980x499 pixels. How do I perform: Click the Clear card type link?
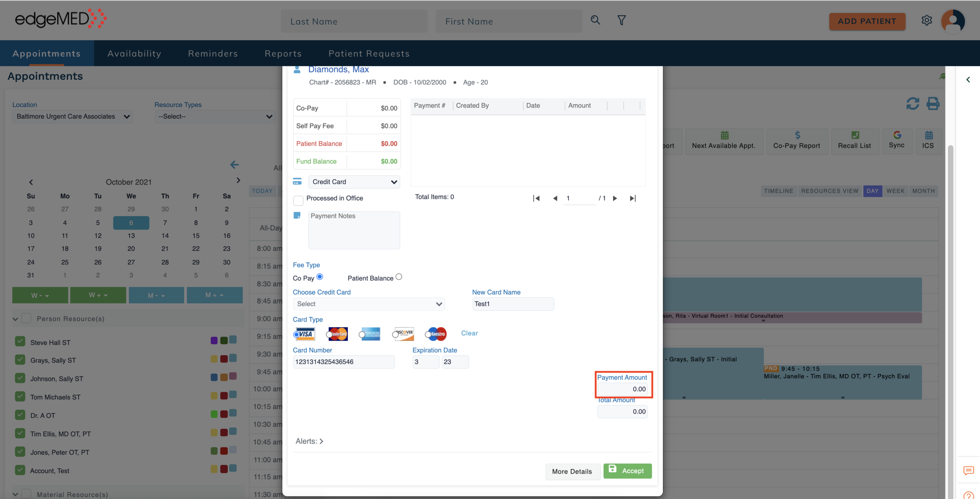[469, 333]
